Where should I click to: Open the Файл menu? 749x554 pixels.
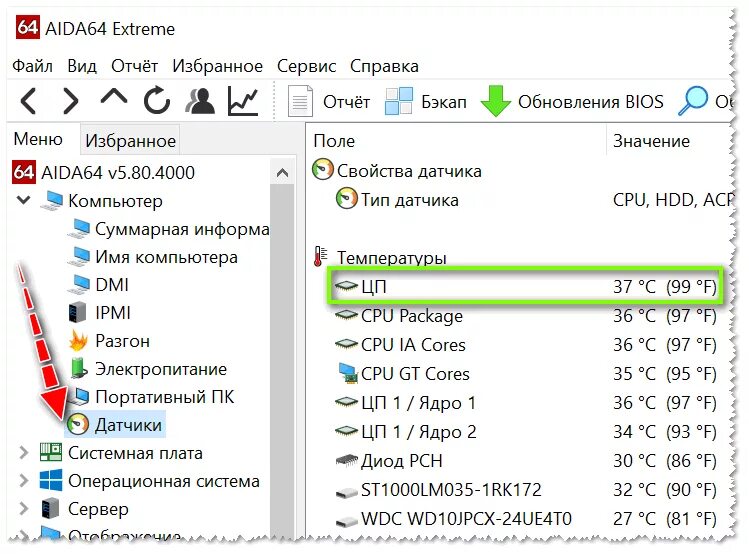pyautogui.click(x=32, y=66)
